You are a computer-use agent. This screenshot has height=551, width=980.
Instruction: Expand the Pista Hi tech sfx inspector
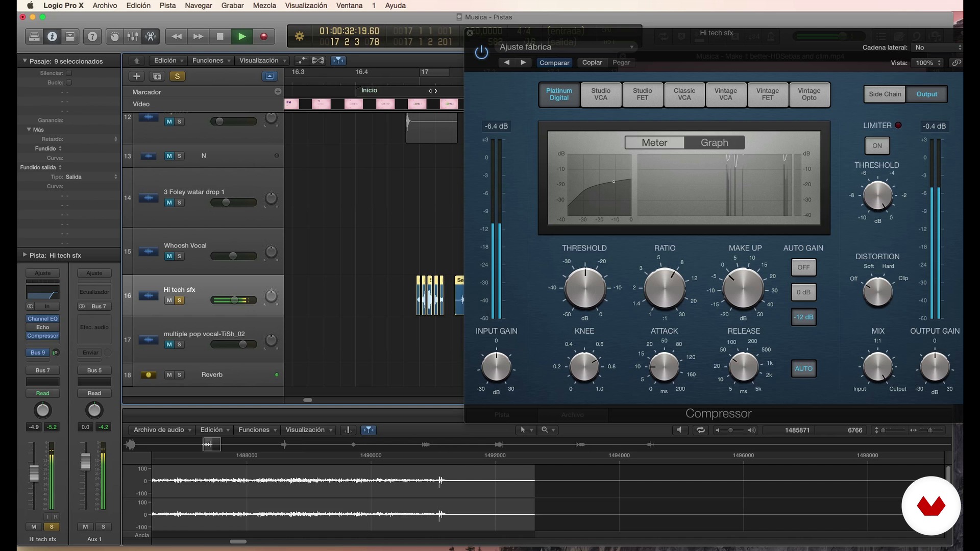[x=24, y=255]
